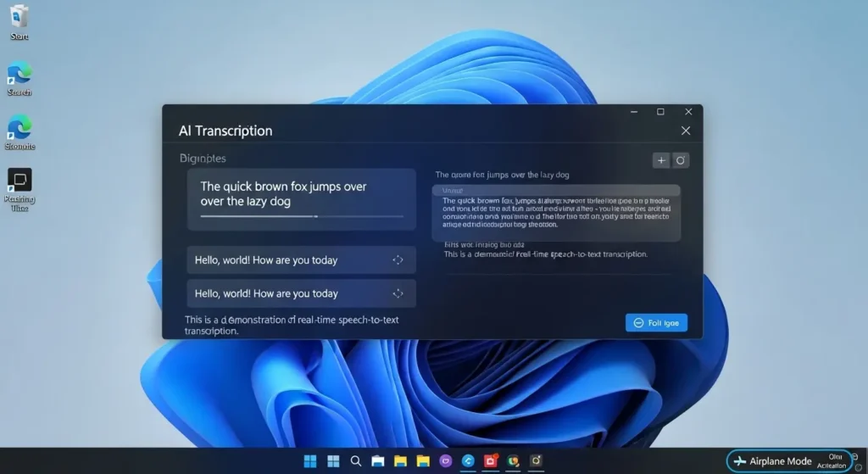Open the Chrome-style icon in the taskbar

coord(513,461)
